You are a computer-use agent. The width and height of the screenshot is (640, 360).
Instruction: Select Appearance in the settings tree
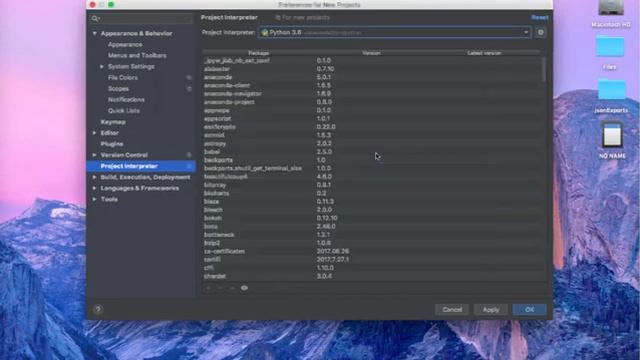coord(125,44)
